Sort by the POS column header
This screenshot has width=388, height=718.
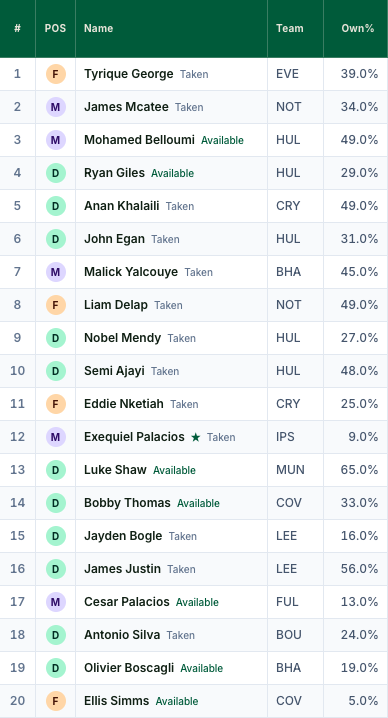(x=55, y=28)
